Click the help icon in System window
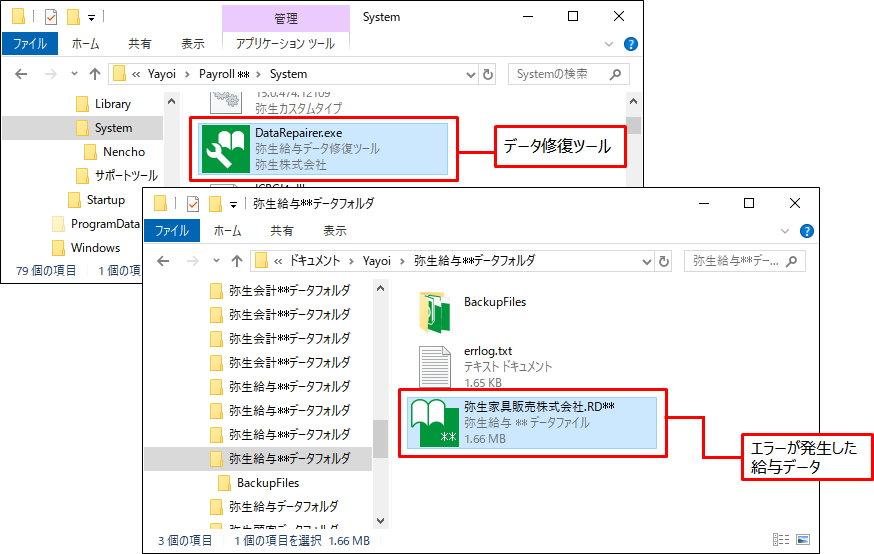874x554 pixels. tap(630, 44)
